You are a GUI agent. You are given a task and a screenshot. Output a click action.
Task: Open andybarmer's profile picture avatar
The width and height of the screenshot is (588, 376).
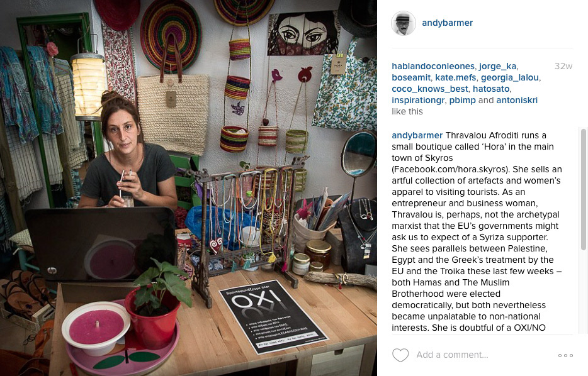[x=404, y=23]
